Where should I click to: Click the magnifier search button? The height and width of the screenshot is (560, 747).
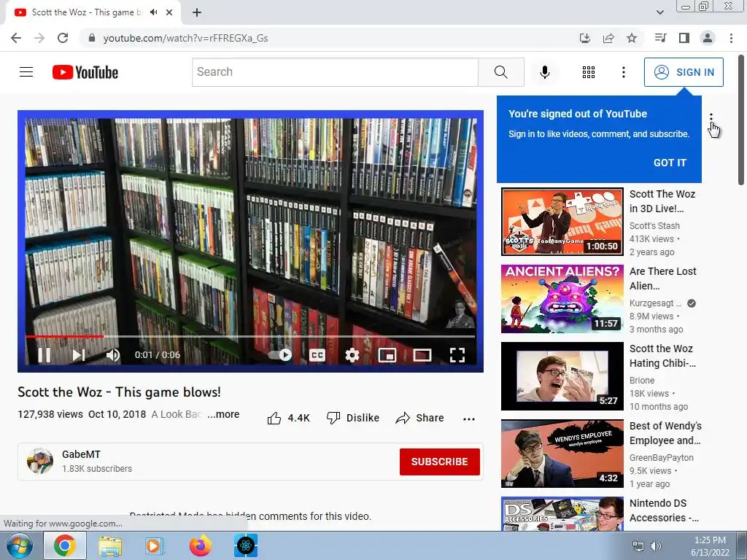[x=500, y=72]
